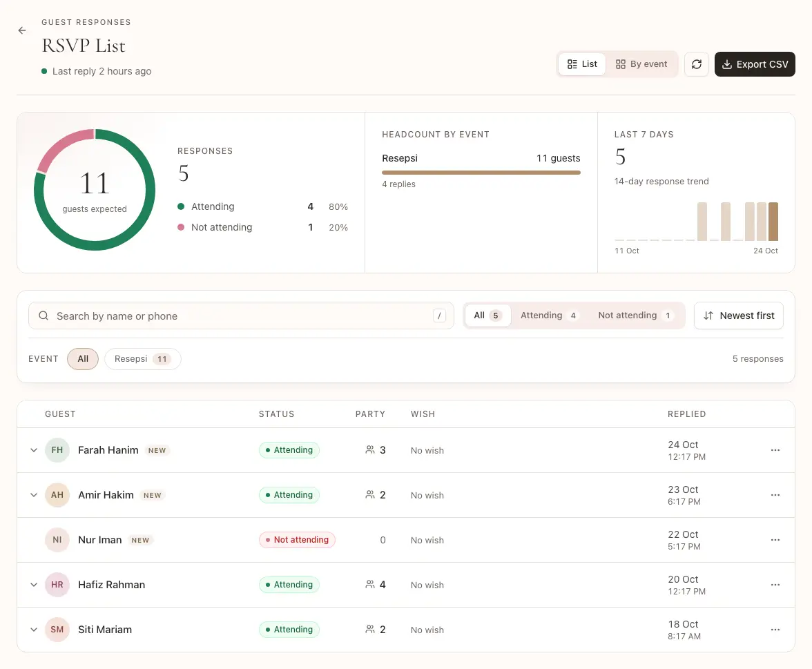This screenshot has height=669, width=812.
Task: Open more options for Amir Hakim
Action: click(775, 495)
